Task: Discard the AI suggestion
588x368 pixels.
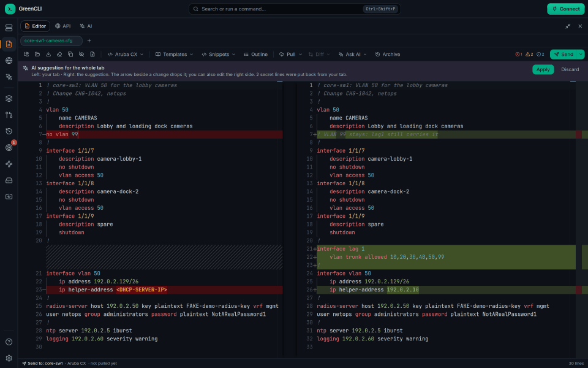Action: [570, 69]
